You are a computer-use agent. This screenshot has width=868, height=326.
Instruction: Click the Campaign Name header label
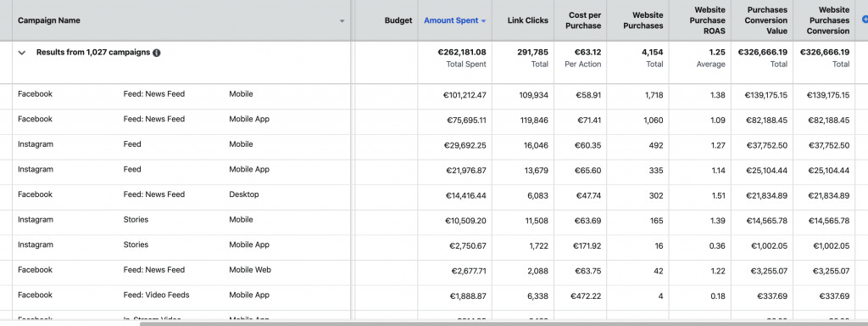(48, 20)
